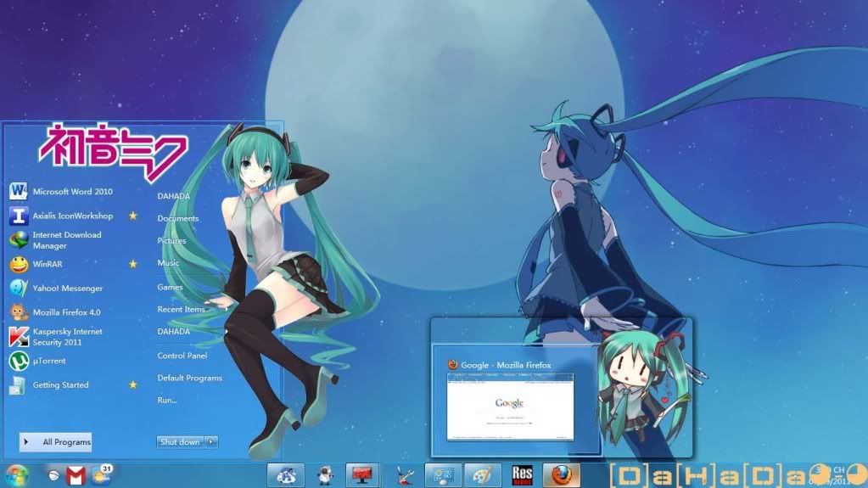Launch Yahoo! Messenger

[x=67, y=289]
